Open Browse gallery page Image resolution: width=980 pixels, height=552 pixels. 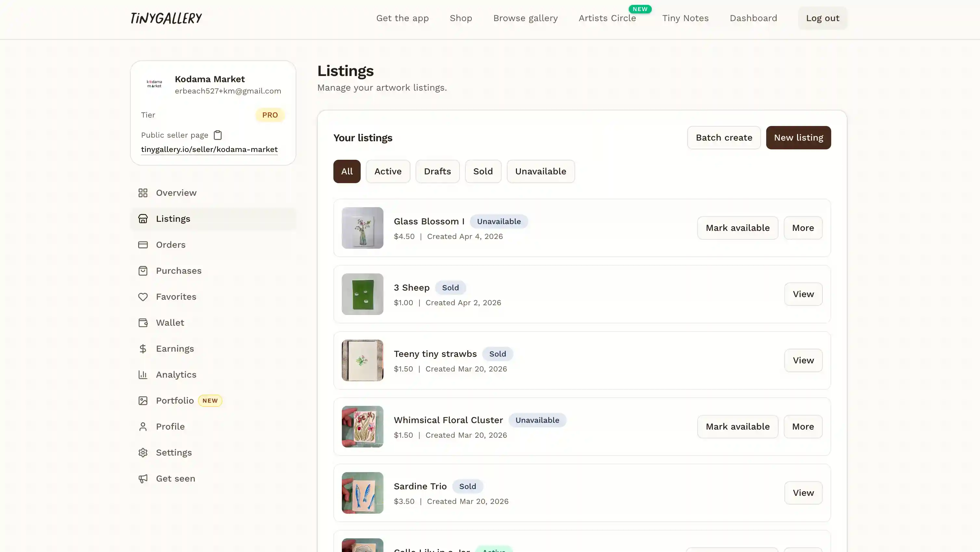tap(525, 18)
